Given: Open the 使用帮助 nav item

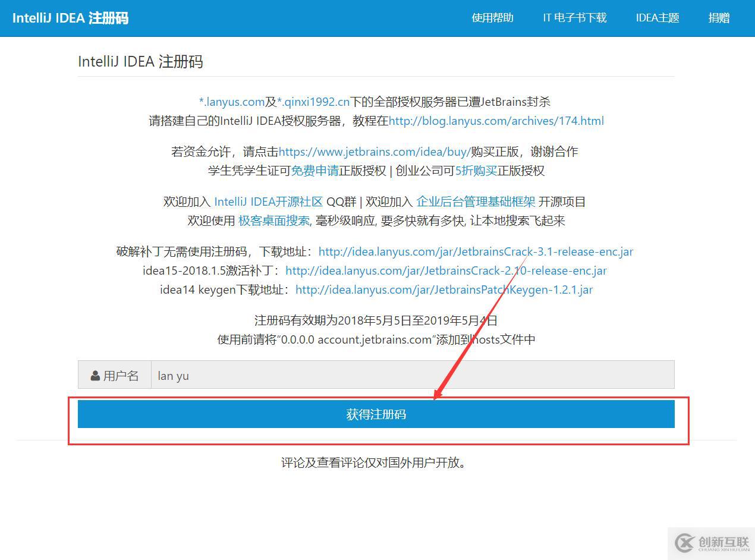Looking at the screenshot, I should [x=492, y=18].
